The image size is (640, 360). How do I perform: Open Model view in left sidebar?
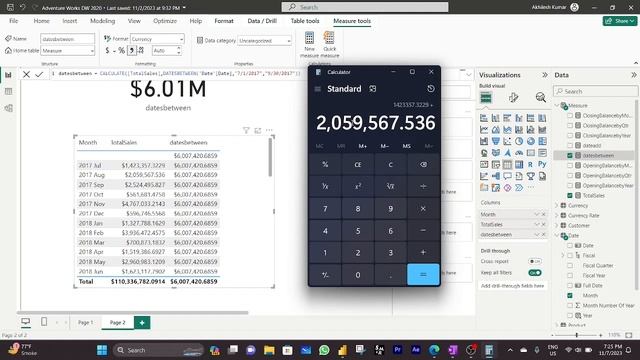coord(8,108)
